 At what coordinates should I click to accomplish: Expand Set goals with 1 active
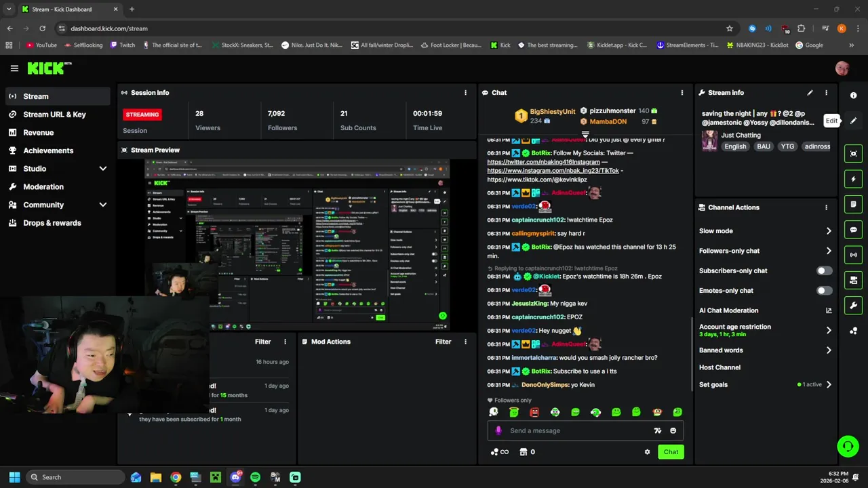click(829, 384)
